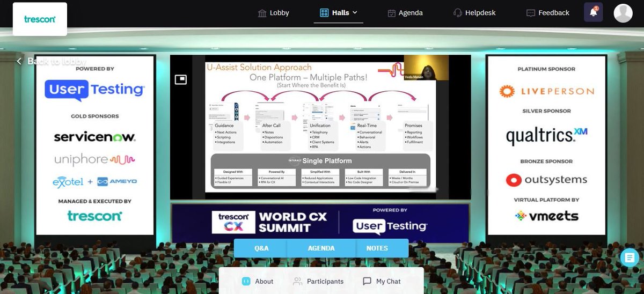Click the trescon CX logo on stage banner
Viewport: 644px width, 294px height.
coord(233,222)
